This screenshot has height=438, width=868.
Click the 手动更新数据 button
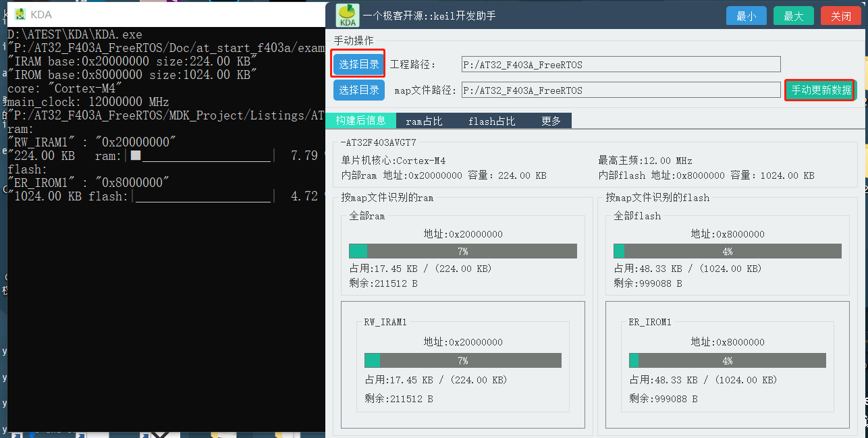click(x=821, y=90)
